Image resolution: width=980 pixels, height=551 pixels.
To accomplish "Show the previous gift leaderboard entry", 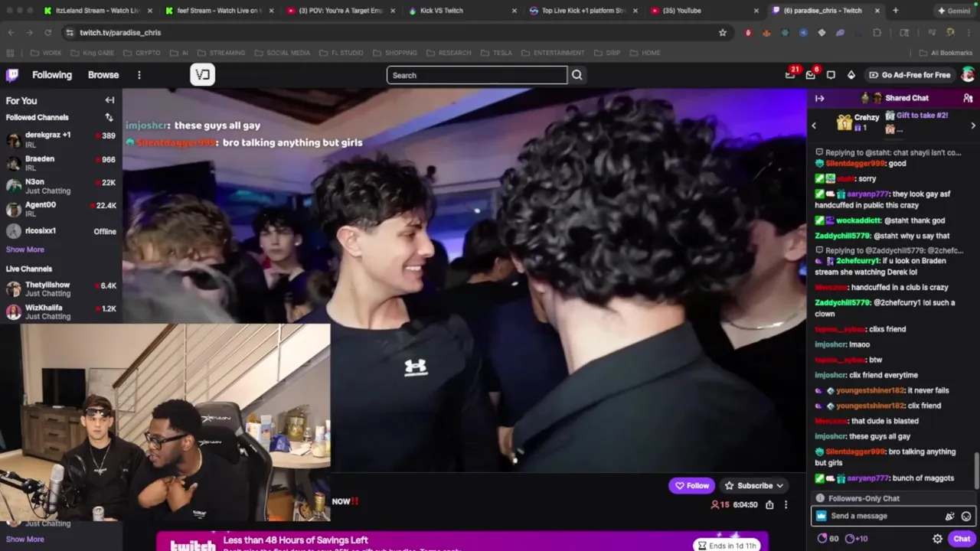I will coord(814,126).
